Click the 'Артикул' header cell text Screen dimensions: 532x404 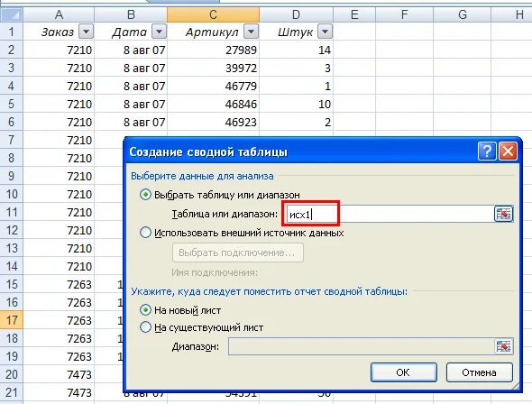tap(212, 32)
